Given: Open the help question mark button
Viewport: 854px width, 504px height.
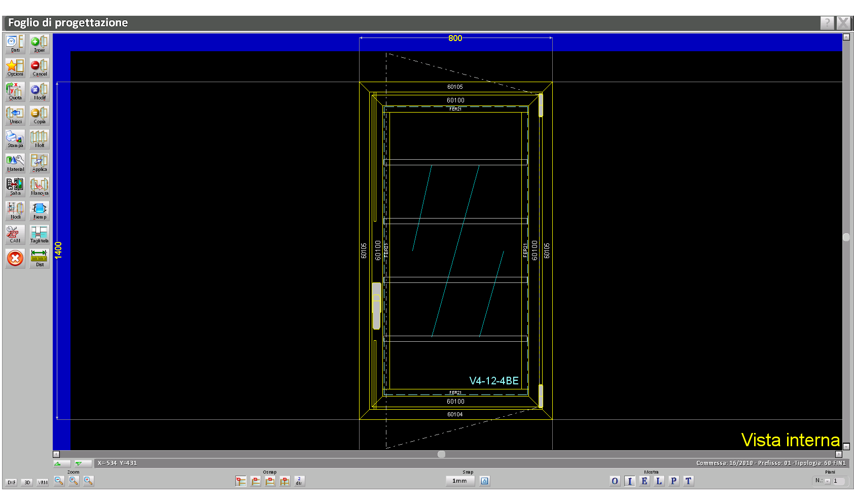Looking at the screenshot, I should (x=827, y=23).
